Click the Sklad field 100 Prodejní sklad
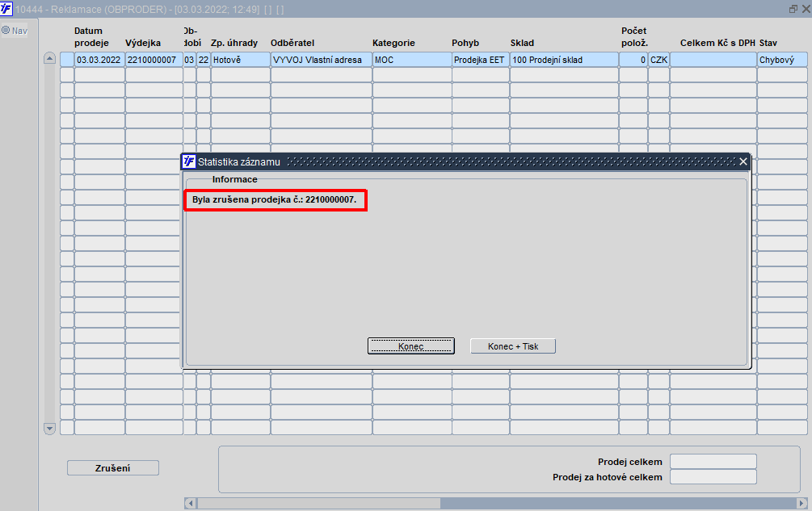The image size is (812, 511). point(564,60)
